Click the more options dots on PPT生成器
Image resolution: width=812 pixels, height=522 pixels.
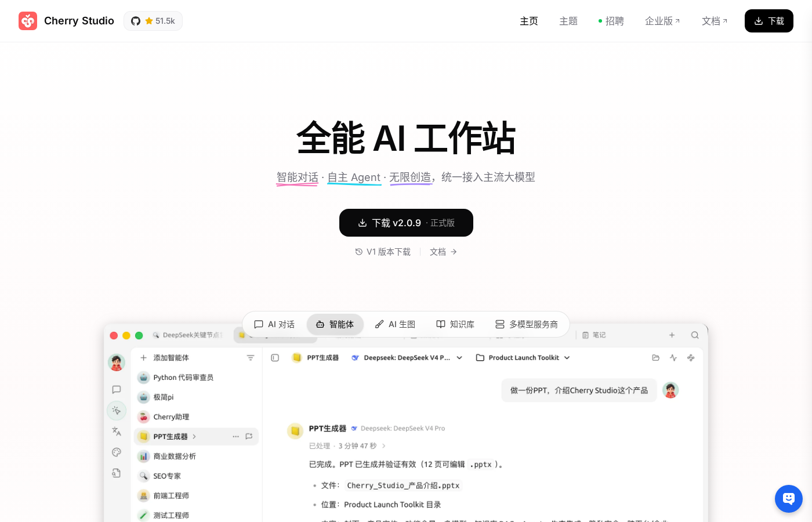click(x=236, y=437)
